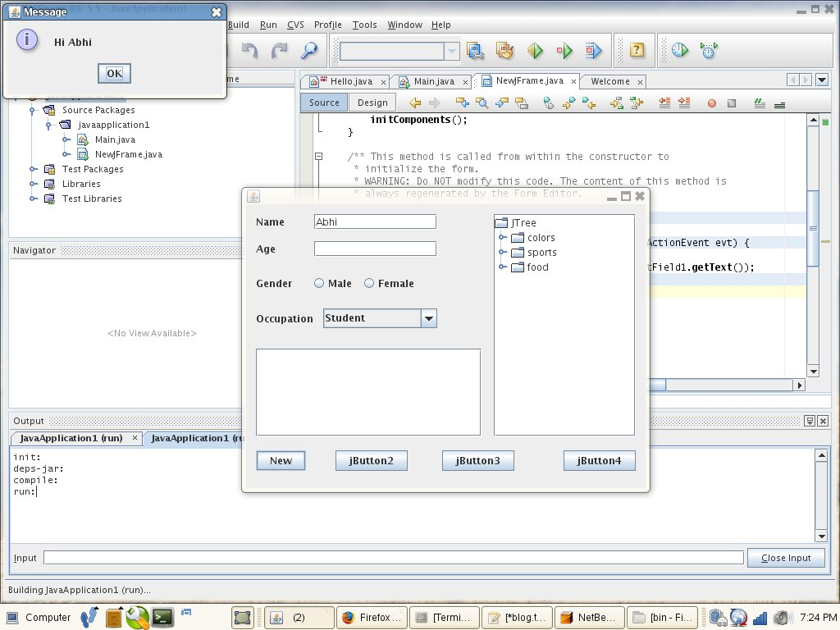Stop macro recording with the gray square icon

(x=732, y=103)
